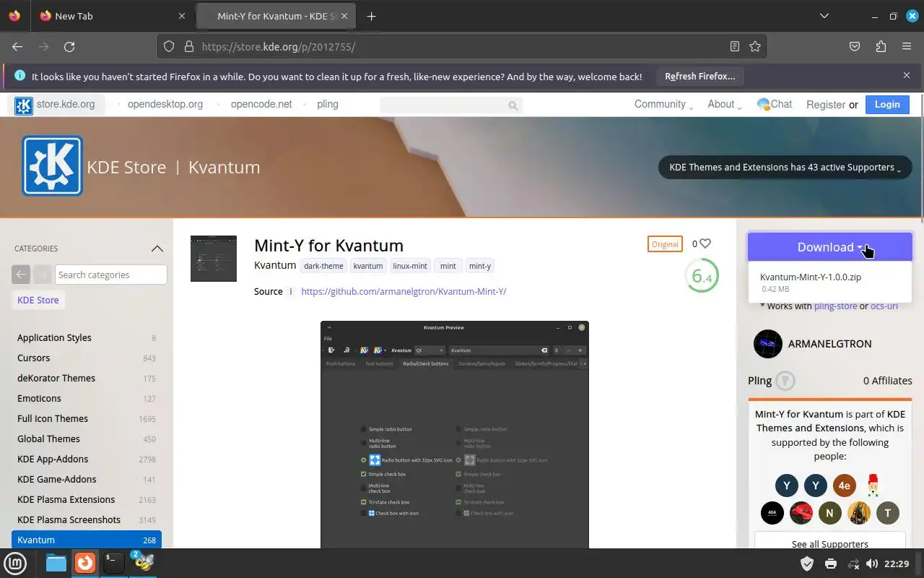Image resolution: width=924 pixels, height=578 pixels.
Task: Download Kvantum-Mint-Y-1.0.0.zip file
Action: (811, 277)
